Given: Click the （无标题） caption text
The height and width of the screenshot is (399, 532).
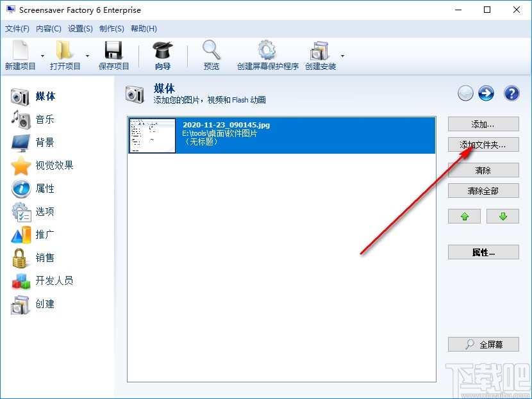Looking at the screenshot, I should pos(201,142).
